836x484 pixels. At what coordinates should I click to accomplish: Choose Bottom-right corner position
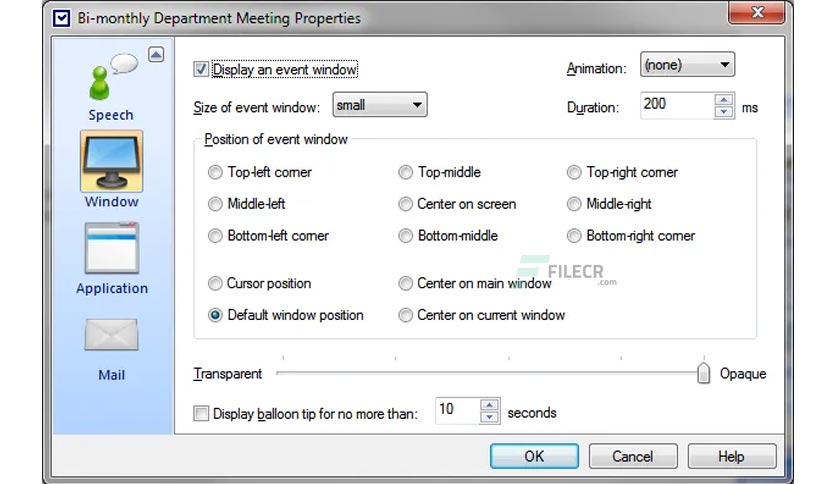[574, 236]
